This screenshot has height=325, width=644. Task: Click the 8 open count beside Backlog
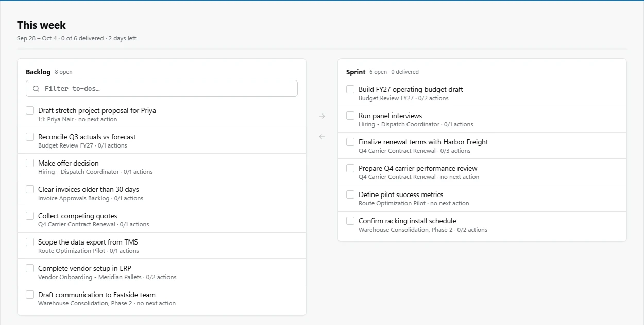click(63, 72)
